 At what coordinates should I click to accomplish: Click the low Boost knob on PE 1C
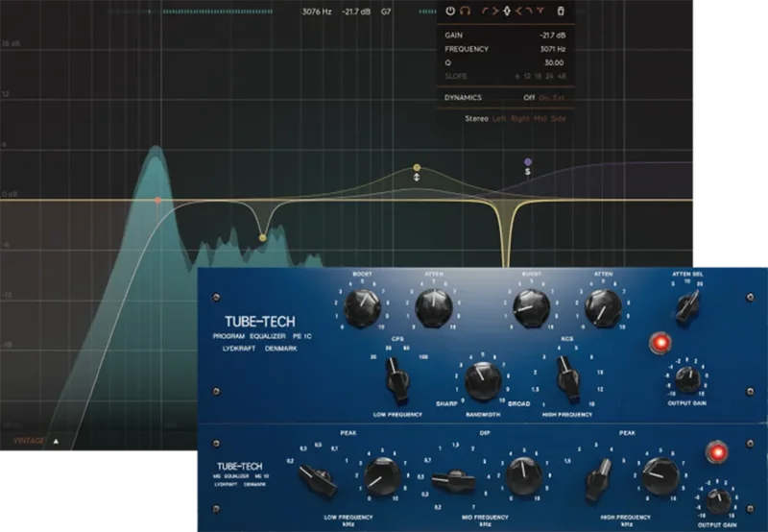(x=363, y=307)
